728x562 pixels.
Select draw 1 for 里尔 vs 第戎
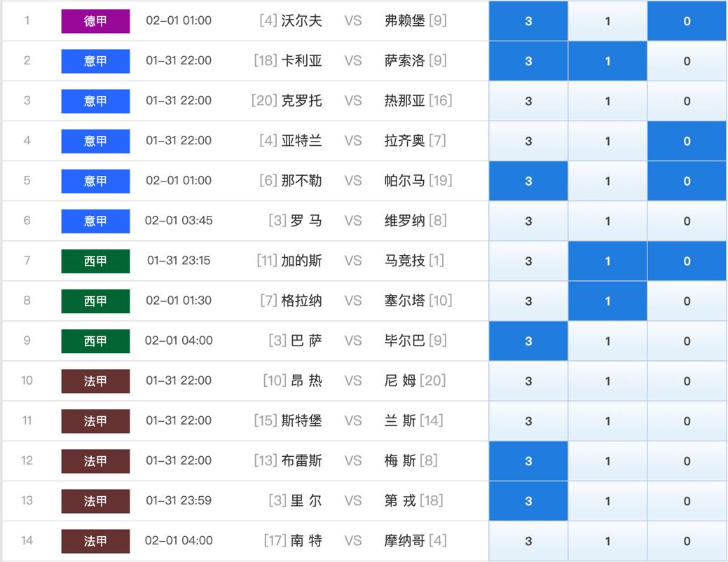point(607,500)
